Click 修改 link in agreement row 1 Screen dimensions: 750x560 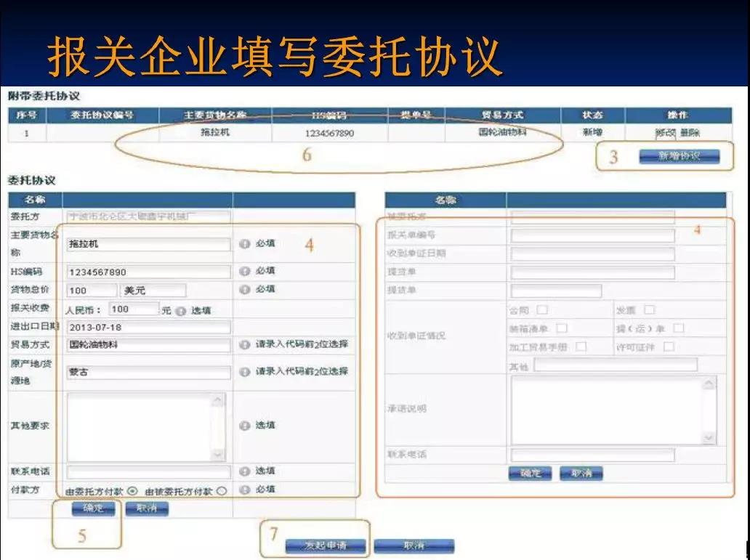pos(666,133)
